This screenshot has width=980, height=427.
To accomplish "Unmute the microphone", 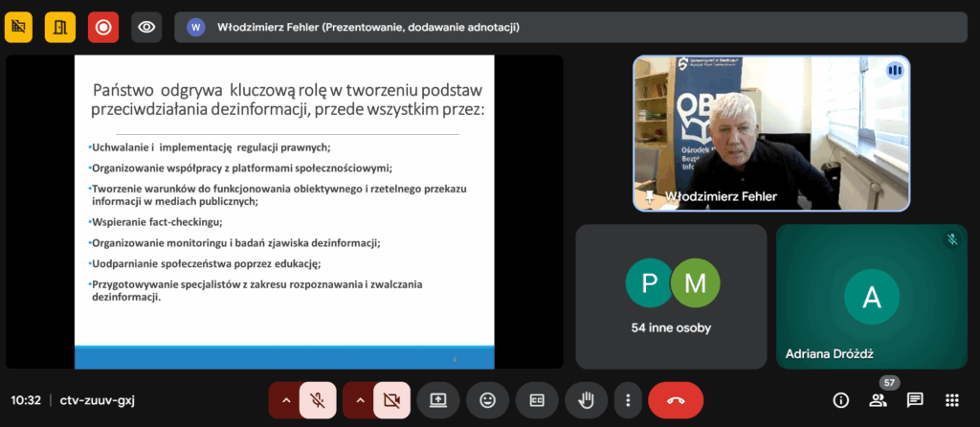I will click(x=317, y=400).
